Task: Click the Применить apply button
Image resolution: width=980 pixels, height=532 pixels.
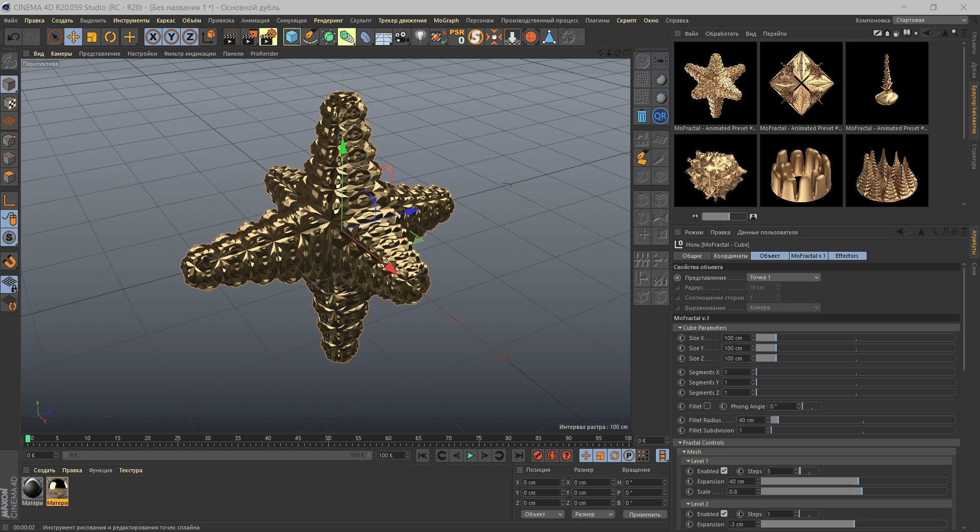Action: click(x=645, y=514)
